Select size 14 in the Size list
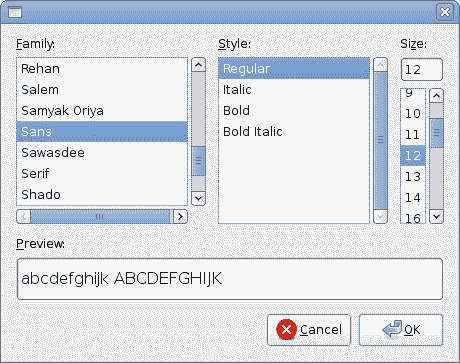The image size is (460, 363). (413, 198)
